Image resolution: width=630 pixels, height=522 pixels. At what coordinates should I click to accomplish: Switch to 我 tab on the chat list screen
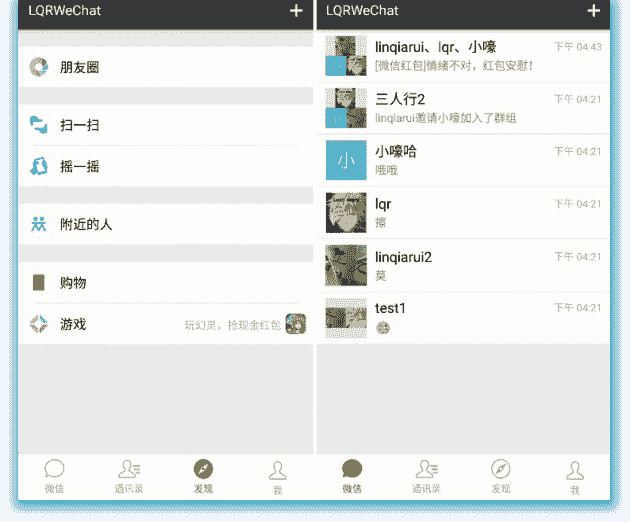574,476
